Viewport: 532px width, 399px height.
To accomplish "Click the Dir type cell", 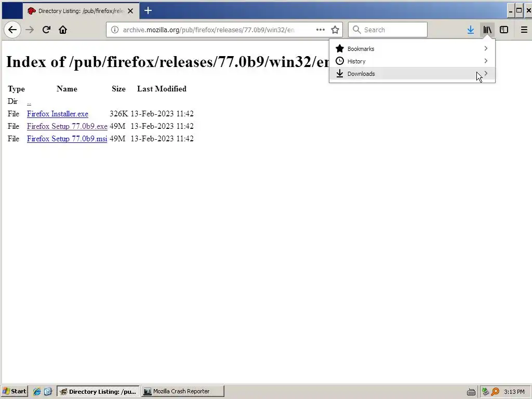I will (12, 101).
